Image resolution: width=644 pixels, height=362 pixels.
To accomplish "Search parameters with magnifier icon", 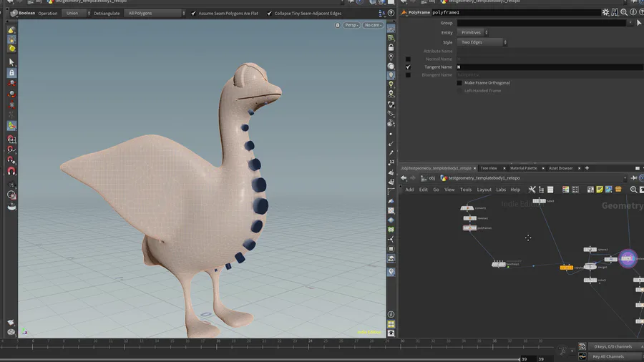I will pos(624,12).
